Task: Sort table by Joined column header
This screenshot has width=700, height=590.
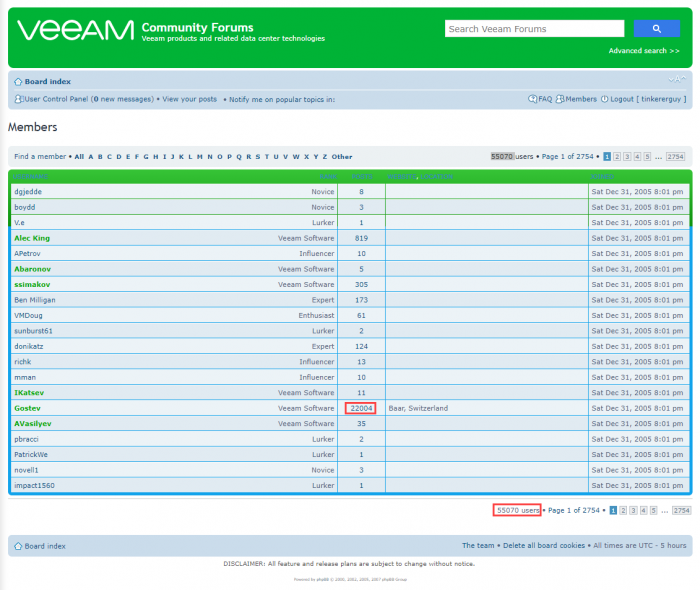Action: [x=602, y=177]
